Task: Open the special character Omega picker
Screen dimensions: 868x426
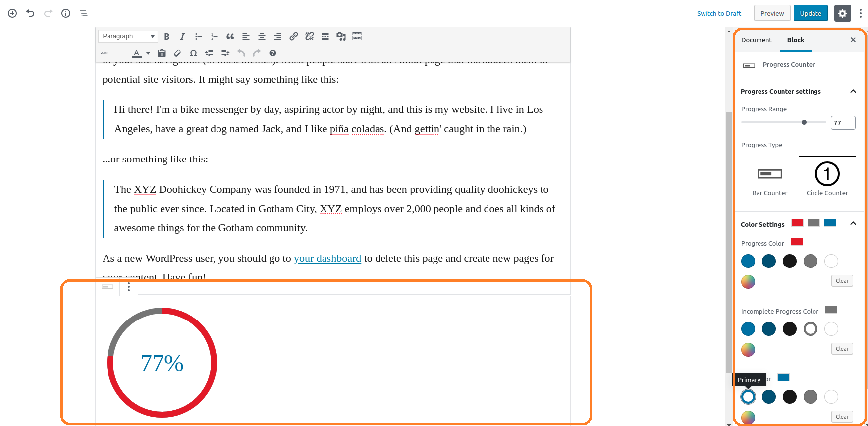Action: (x=193, y=53)
